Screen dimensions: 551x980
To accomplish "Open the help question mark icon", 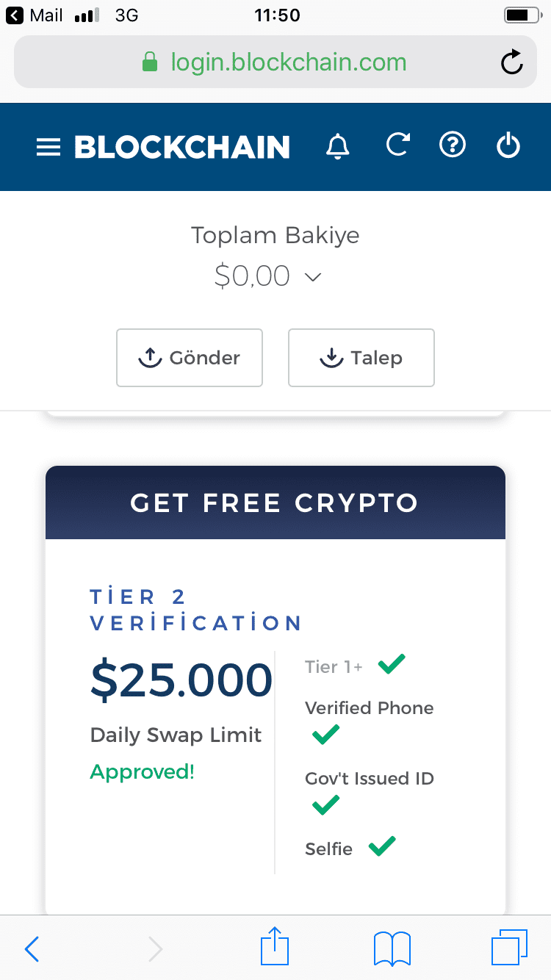I will pyautogui.click(x=453, y=145).
